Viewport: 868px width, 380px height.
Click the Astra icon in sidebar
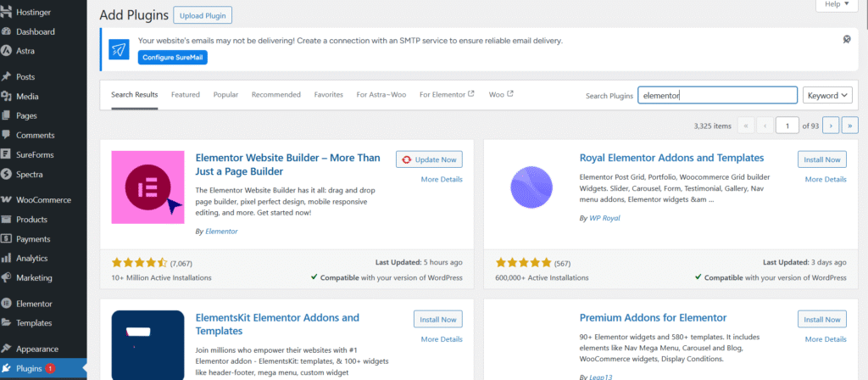[x=7, y=51]
